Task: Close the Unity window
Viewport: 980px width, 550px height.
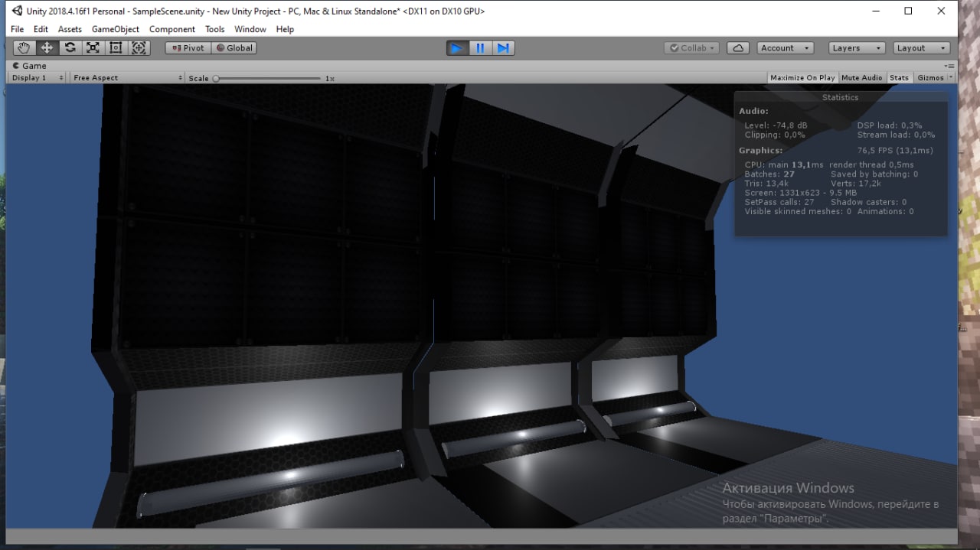Action: (x=941, y=11)
